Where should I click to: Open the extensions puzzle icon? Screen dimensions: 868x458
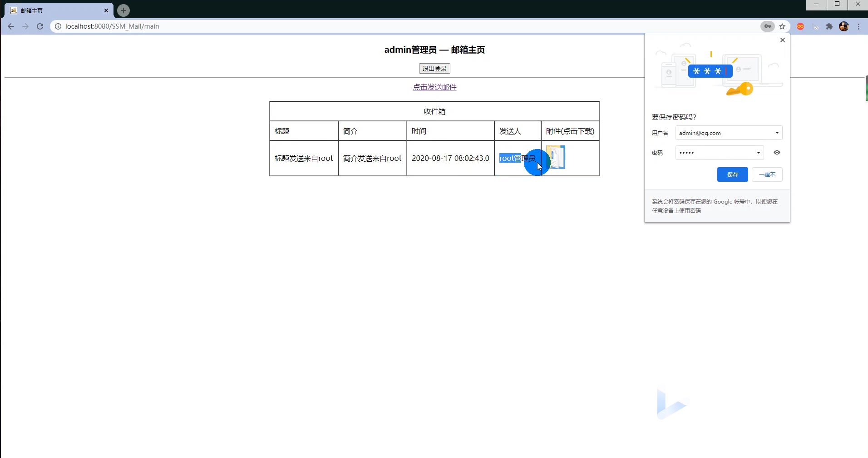click(x=829, y=26)
